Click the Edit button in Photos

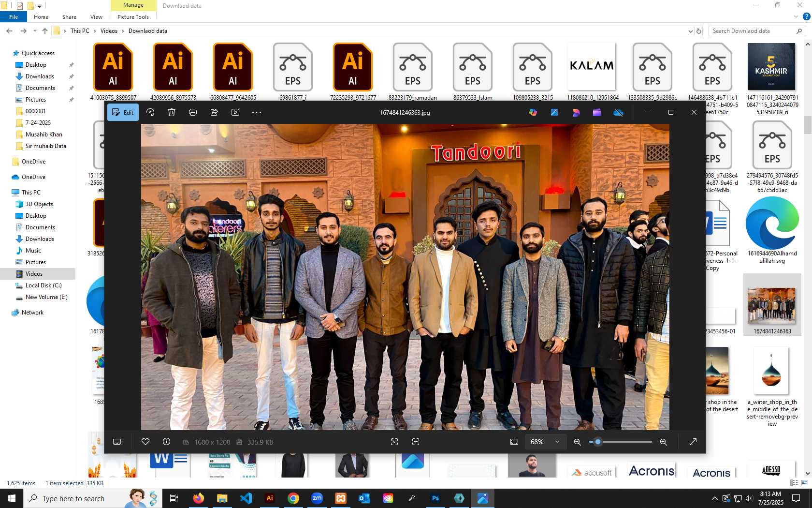click(x=123, y=112)
